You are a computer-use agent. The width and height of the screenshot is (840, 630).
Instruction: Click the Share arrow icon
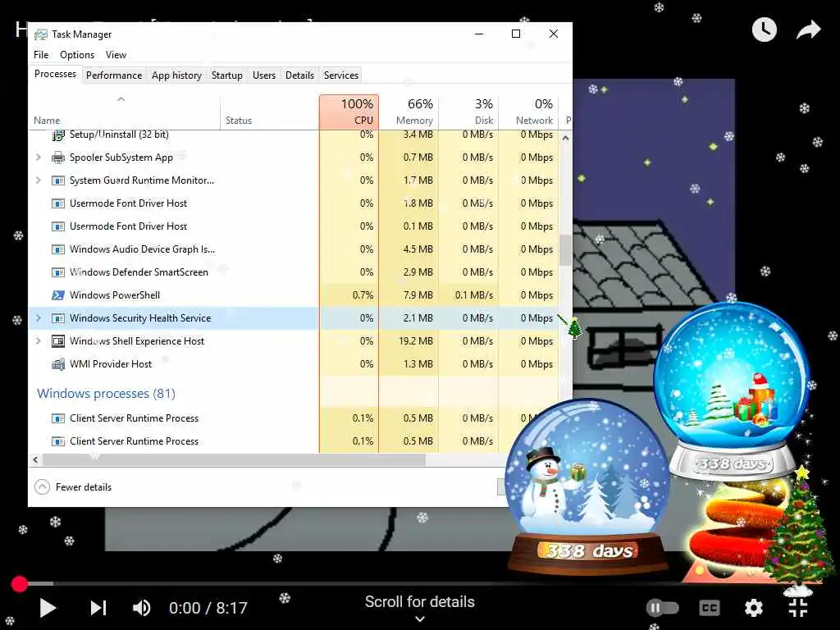pyautogui.click(x=808, y=30)
